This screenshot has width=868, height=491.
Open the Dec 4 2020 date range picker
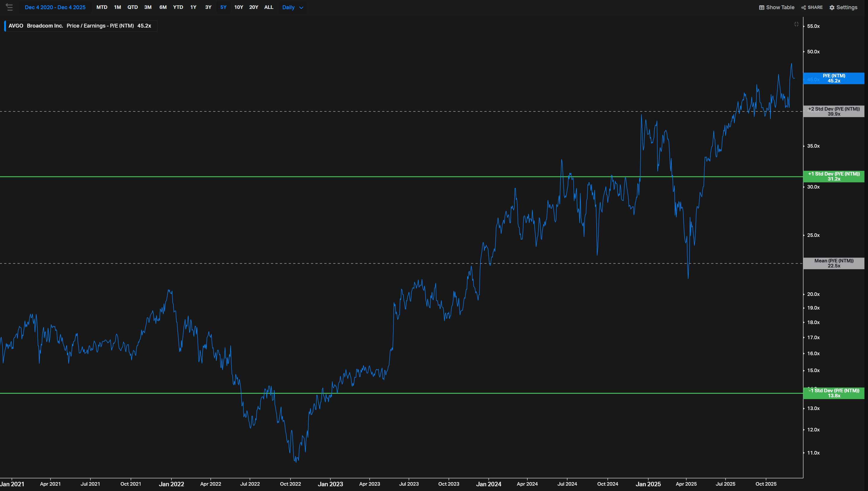55,7
